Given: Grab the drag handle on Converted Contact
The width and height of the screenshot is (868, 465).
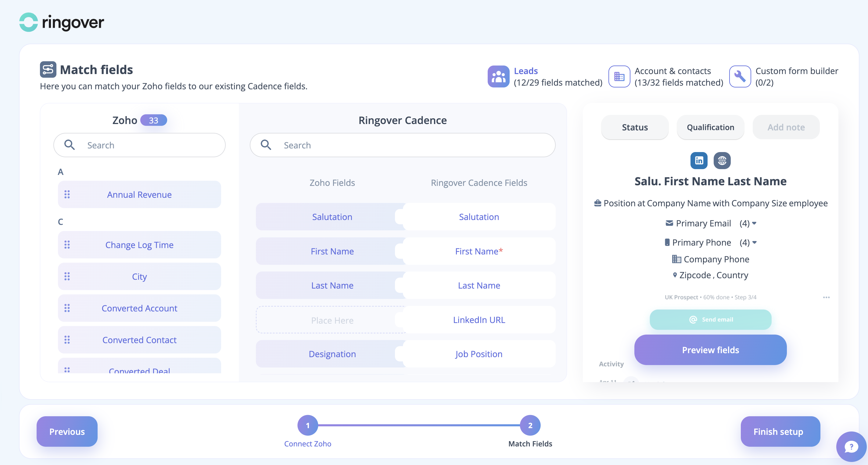Looking at the screenshot, I should pyautogui.click(x=67, y=339).
